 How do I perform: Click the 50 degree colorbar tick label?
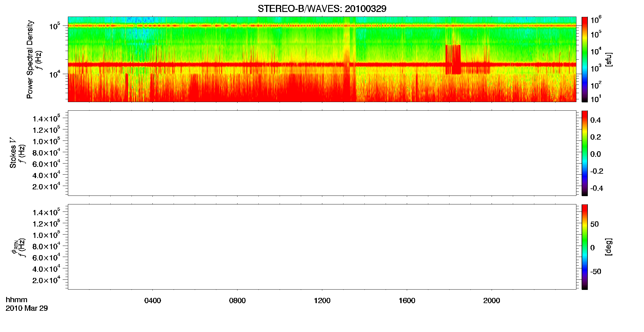tap(595, 224)
